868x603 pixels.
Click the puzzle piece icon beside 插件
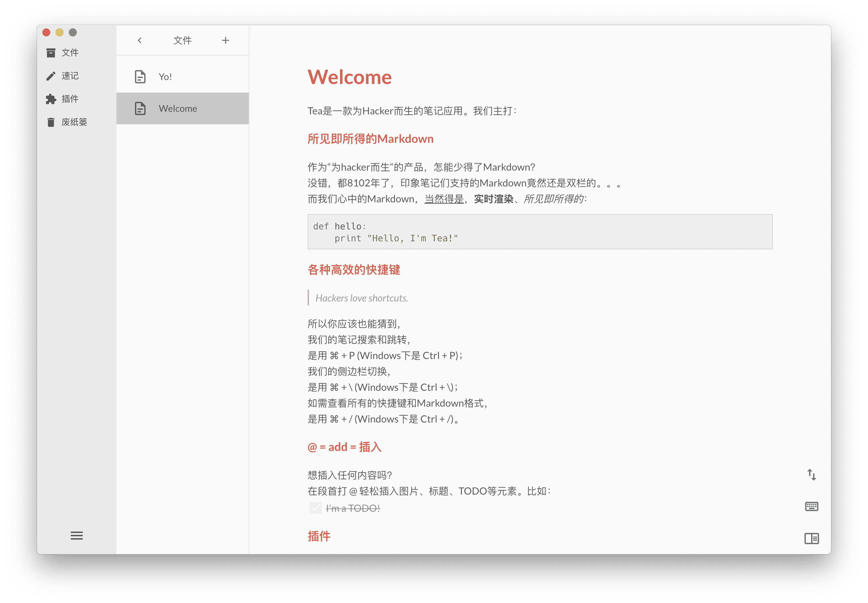51,99
